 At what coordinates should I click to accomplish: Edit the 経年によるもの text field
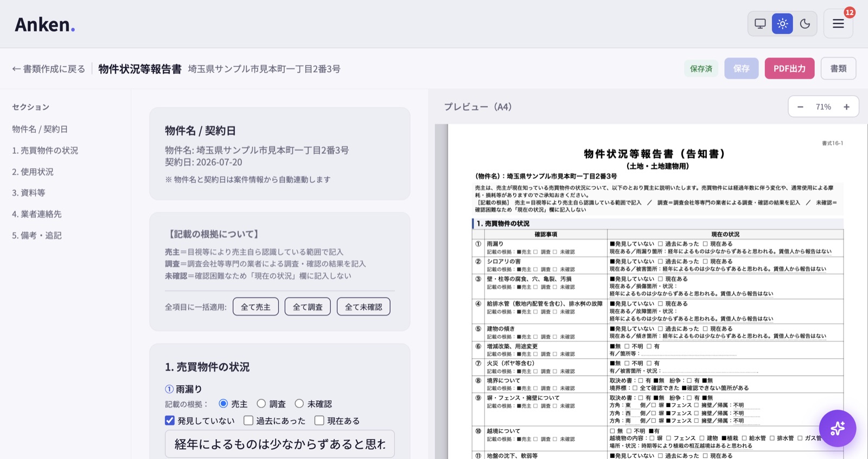point(279,444)
